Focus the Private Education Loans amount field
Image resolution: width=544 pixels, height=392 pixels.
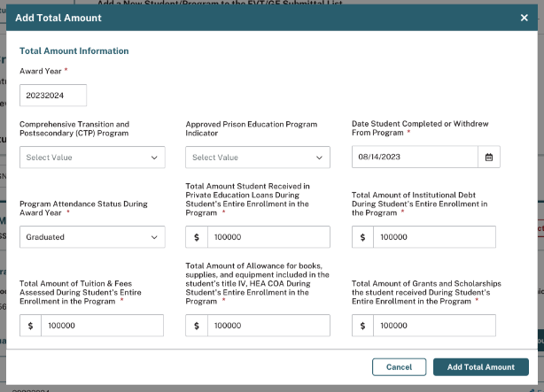[268, 237]
